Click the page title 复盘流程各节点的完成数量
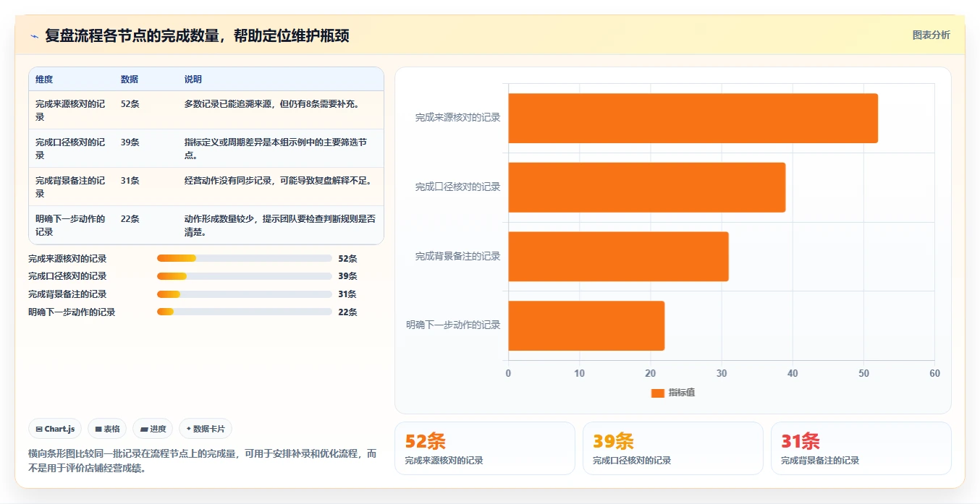The image size is (980, 504). pos(197,35)
